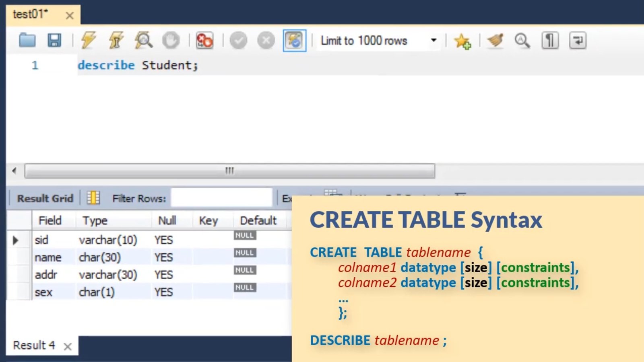This screenshot has width=644, height=362.
Task: Click left arrow of horizontal scrollbar
Action: pos(14,171)
